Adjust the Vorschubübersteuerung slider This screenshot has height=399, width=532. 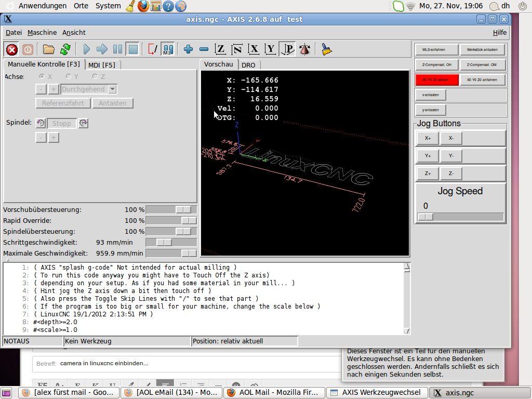tap(171, 210)
